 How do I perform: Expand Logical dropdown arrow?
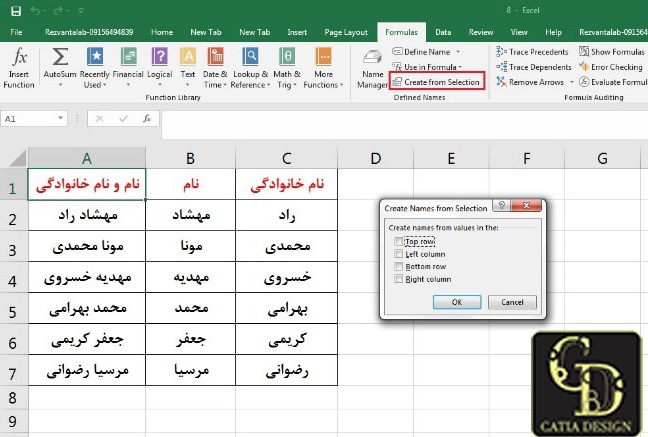coord(160,85)
